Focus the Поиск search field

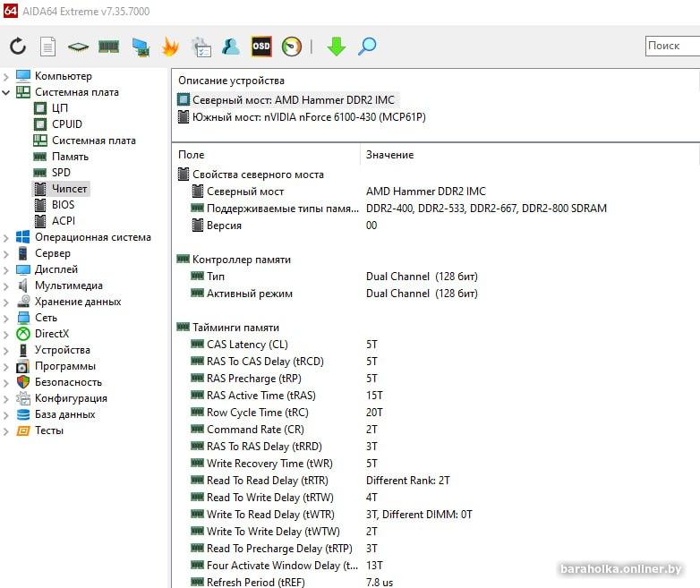(672, 46)
